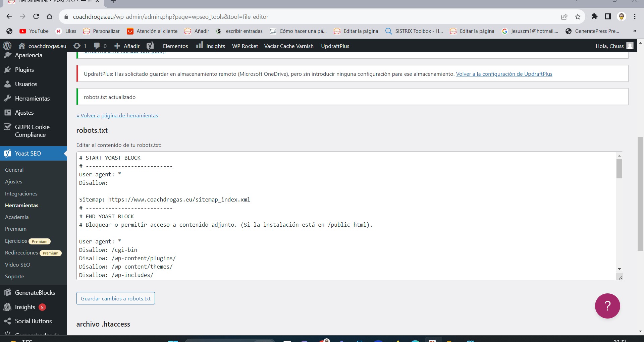Visit the coachdrogas.eu site from the admin bar
The height and width of the screenshot is (342, 644).
[42, 46]
